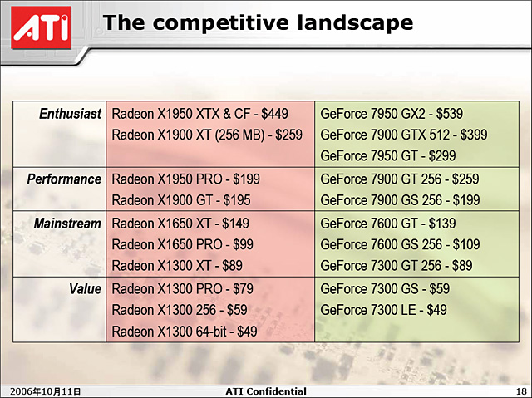Click the GeForce 7950 GX2 - $539 entry

click(392, 113)
